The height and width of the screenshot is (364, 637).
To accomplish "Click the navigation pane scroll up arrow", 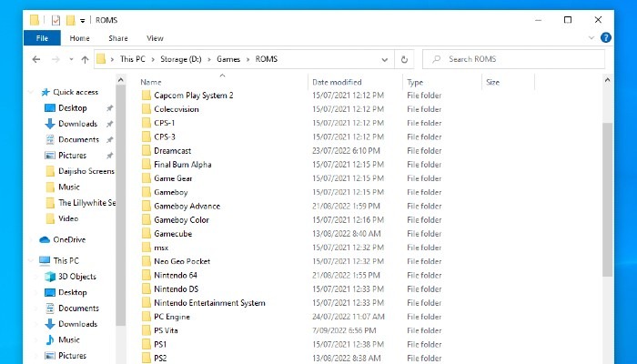I will coord(121,80).
